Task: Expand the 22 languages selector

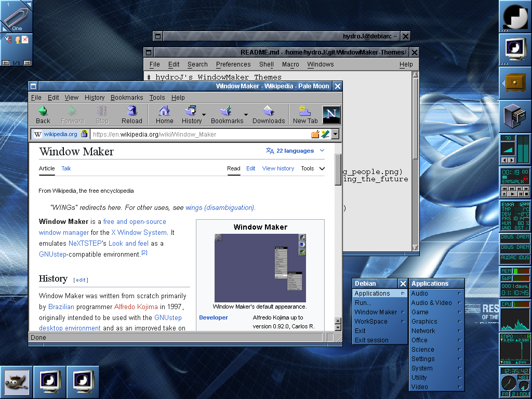Action: [x=295, y=151]
